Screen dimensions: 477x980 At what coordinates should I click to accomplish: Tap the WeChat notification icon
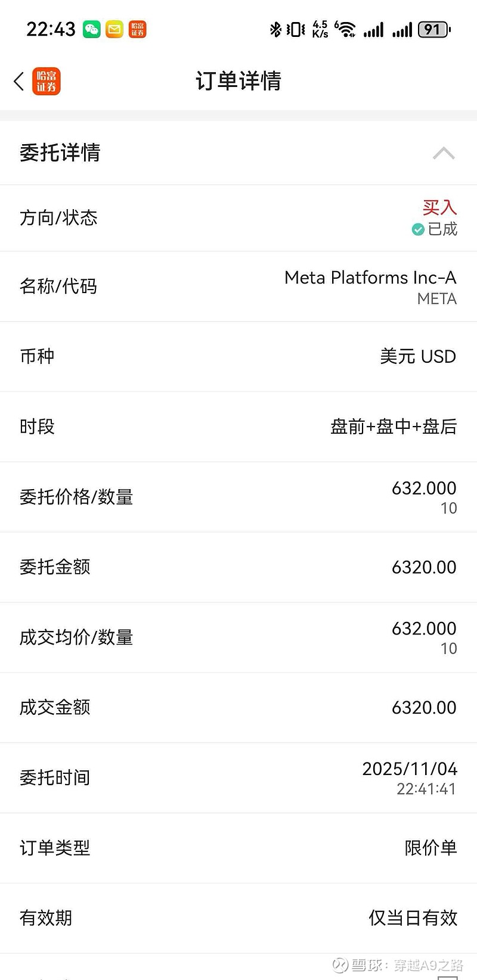pyautogui.click(x=92, y=29)
